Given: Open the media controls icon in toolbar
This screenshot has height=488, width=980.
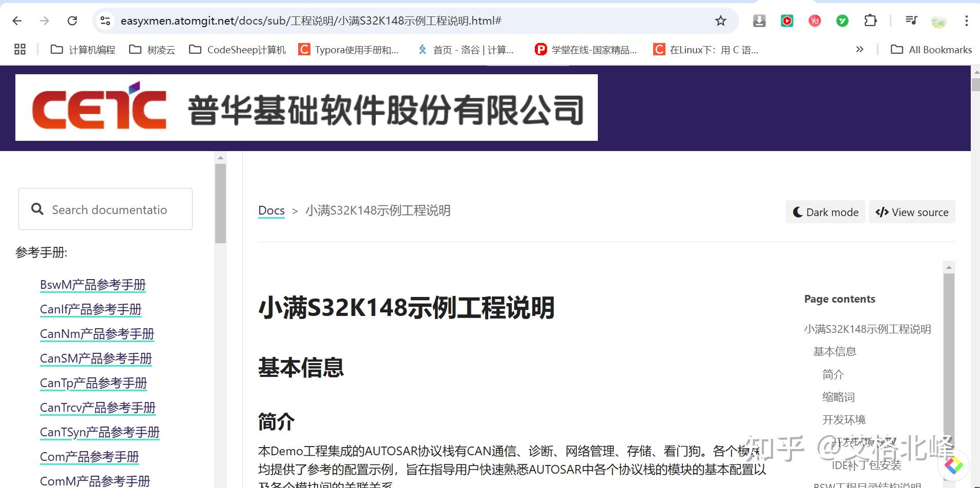Looking at the screenshot, I should point(911,20).
